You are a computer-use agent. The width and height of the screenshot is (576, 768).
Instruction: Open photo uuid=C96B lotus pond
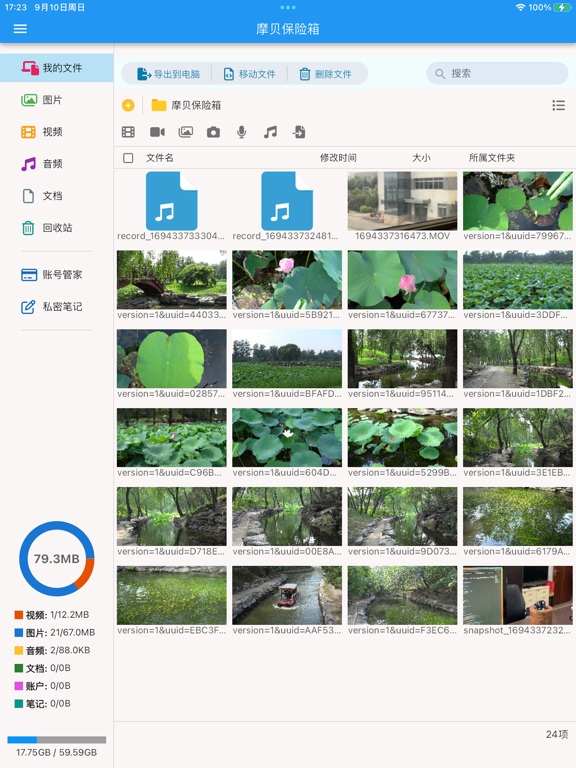pyautogui.click(x=171, y=443)
